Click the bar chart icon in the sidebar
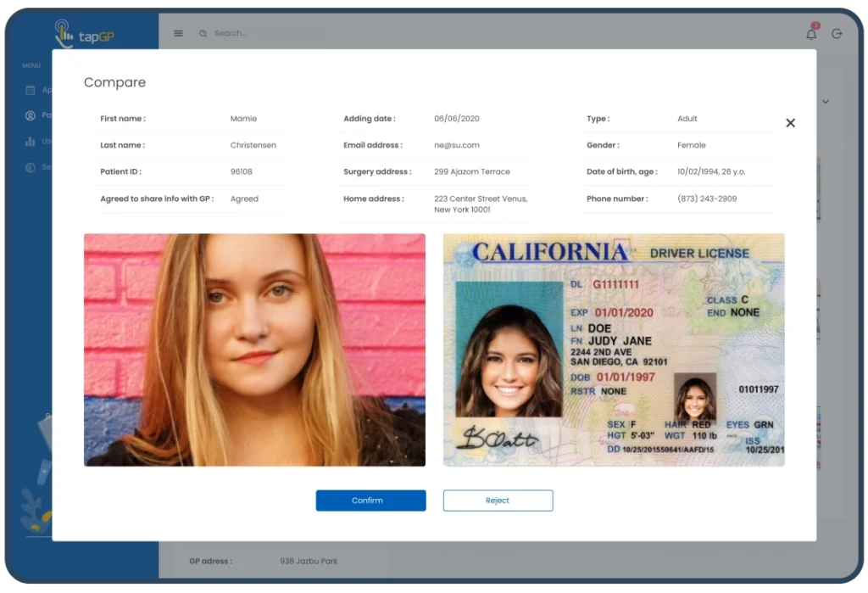Image resolution: width=868 pixels, height=593 pixels. (x=31, y=142)
